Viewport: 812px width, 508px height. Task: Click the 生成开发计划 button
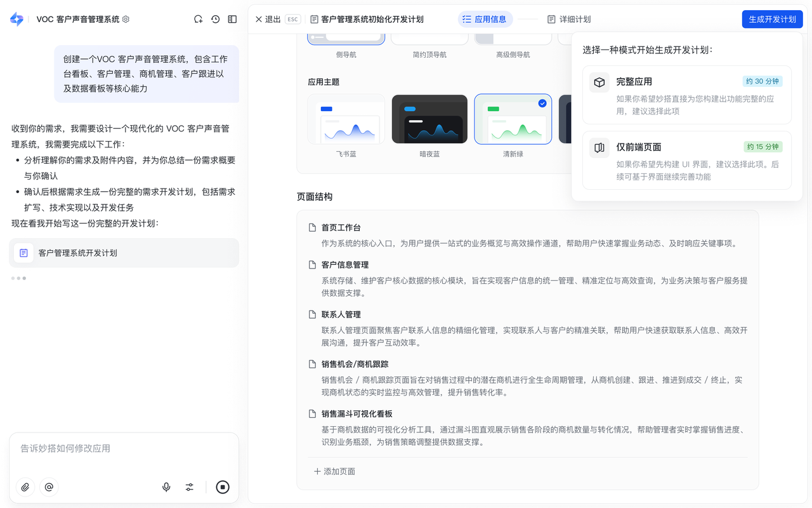point(772,20)
